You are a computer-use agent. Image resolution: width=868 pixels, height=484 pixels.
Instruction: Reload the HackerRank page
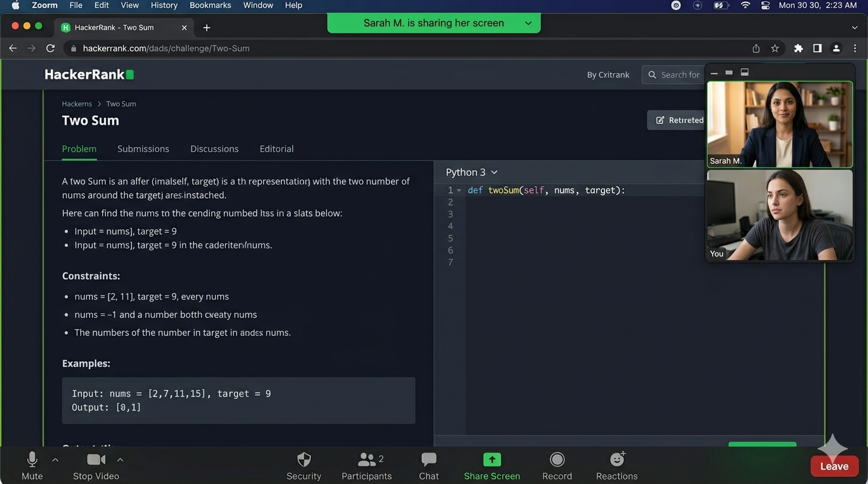point(50,49)
